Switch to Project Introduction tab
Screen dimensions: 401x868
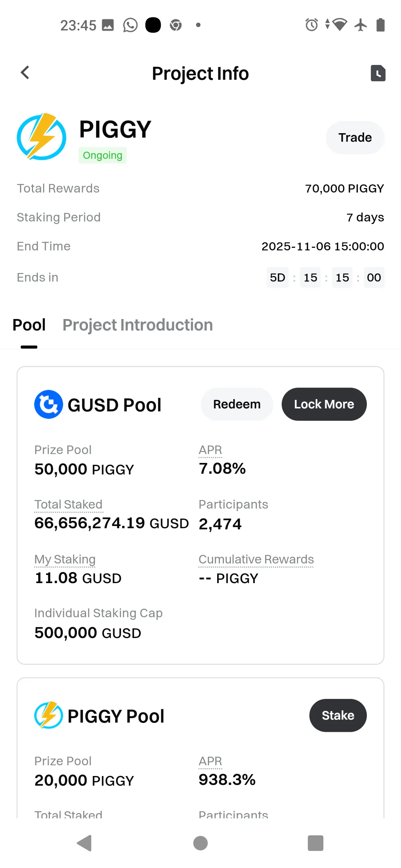137,325
